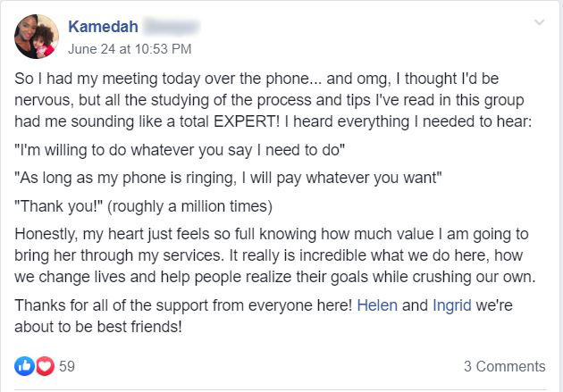Click the "I'm willing to do whatever" quote
Screen dimensions: 563x392
click(180, 150)
